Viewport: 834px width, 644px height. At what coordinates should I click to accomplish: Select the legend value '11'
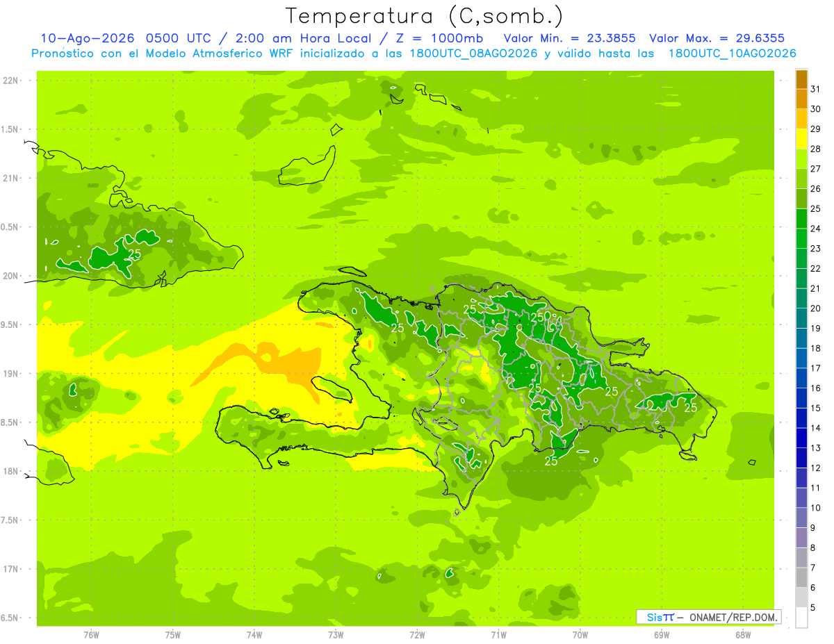pyautogui.click(x=816, y=488)
